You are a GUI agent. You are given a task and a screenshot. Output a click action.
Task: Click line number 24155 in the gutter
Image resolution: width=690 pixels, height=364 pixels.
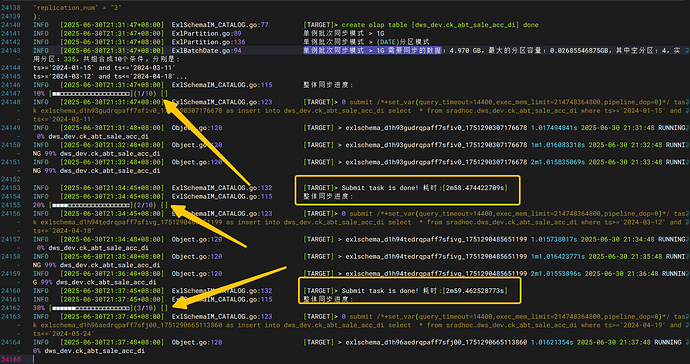[x=11, y=205]
